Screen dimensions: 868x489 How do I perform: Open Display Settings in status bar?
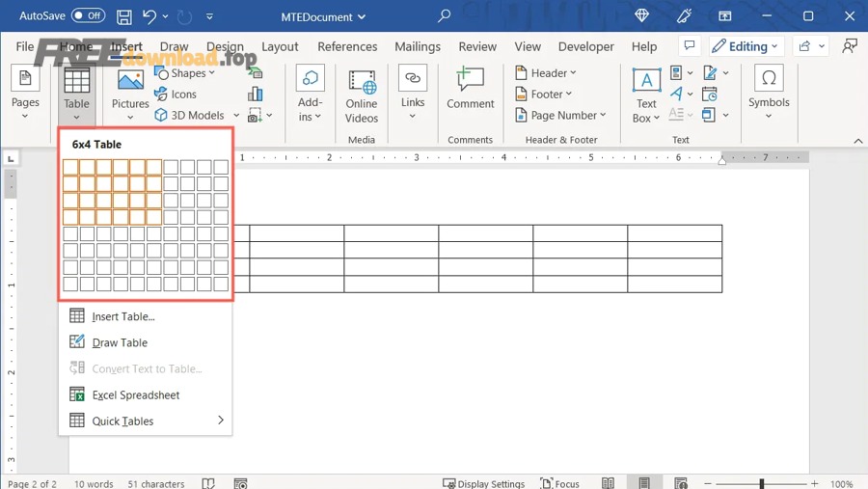tap(483, 483)
